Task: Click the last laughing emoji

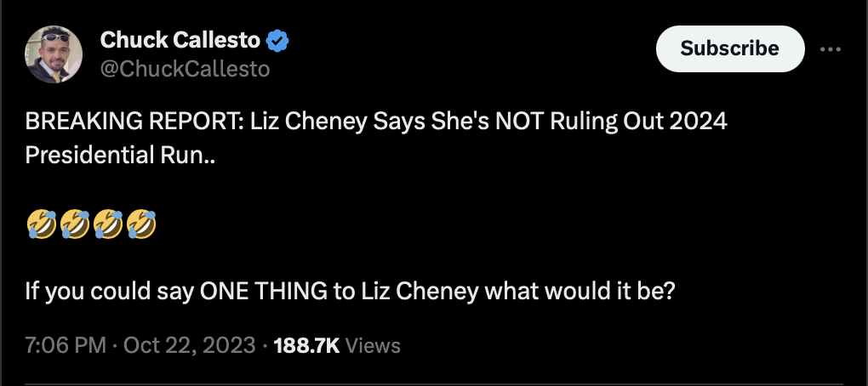Action: tap(141, 224)
